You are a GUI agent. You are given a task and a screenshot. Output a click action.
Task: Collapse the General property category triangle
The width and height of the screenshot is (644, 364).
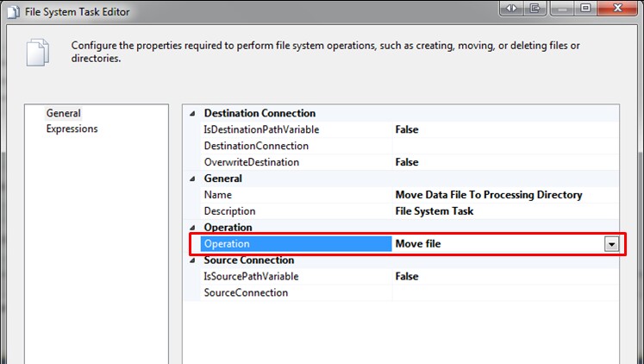(191, 179)
